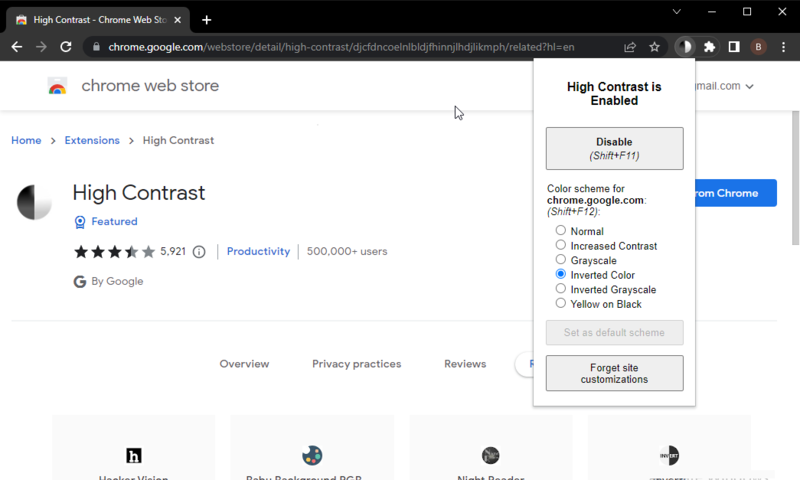
Task: Bookmark this page with the star icon
Action: coord(655,47)
